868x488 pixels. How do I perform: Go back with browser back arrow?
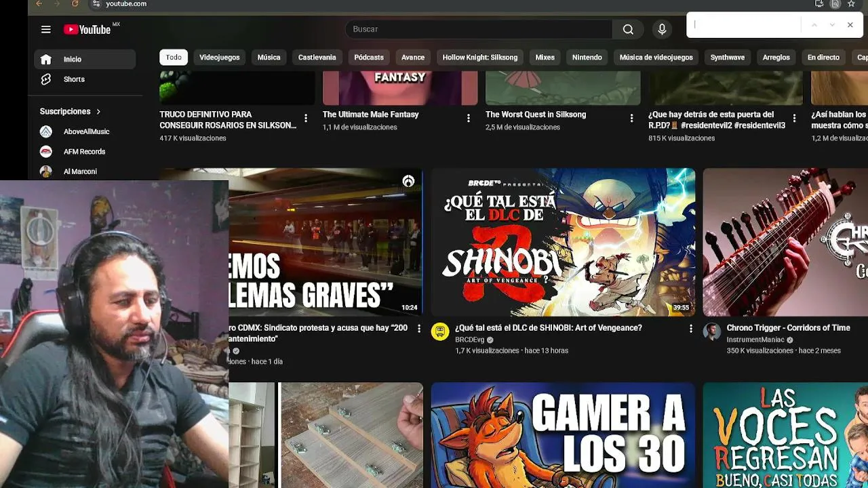click(x=39, y=4)
